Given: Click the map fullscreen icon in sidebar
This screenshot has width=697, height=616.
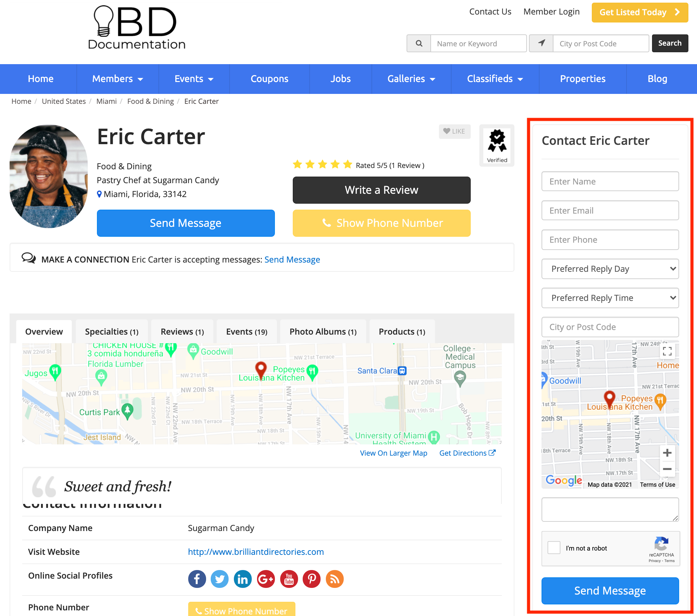Looking at the screenshot, I should pyautogui.click(x=667, y=351).
